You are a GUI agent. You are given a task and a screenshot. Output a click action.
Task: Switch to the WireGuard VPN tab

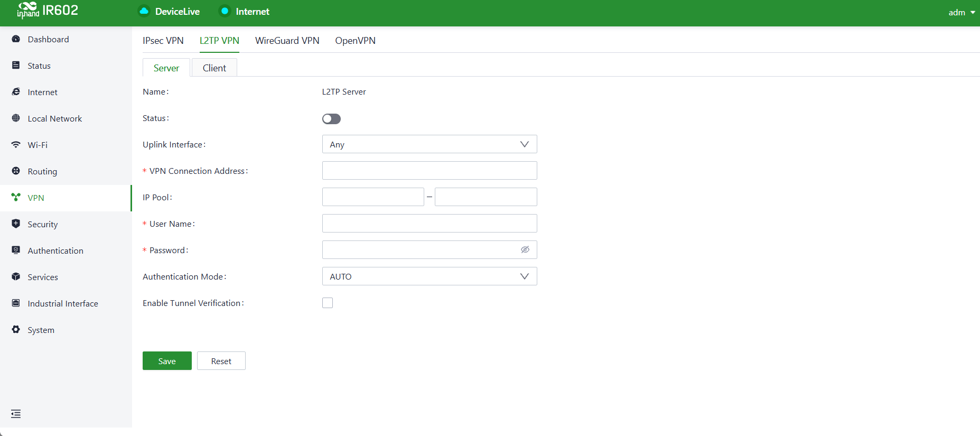(x=287, y=41)
